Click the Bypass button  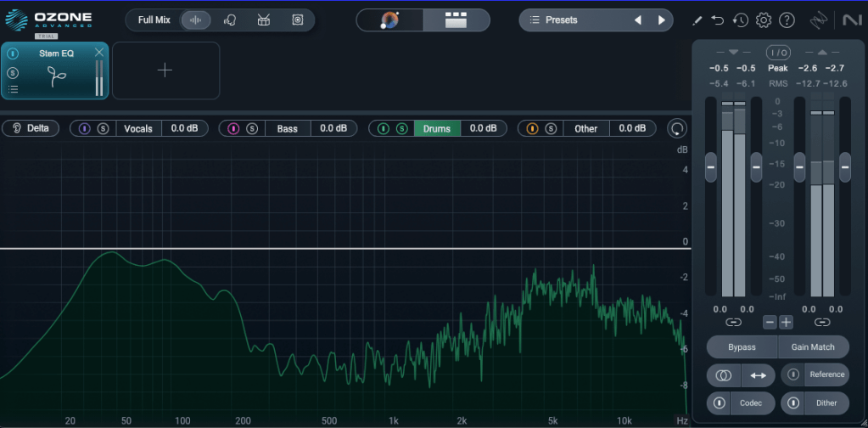pyautogui.click(x=742, y=346)
